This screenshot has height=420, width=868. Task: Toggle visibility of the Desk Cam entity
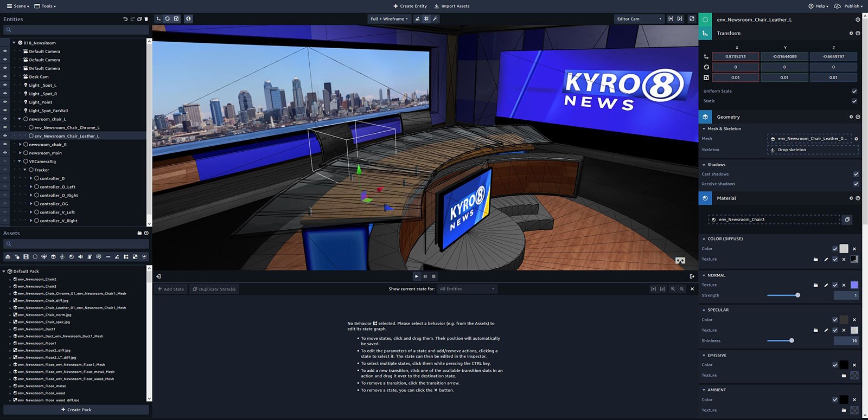pyautogui.click(x=5, y=76)
